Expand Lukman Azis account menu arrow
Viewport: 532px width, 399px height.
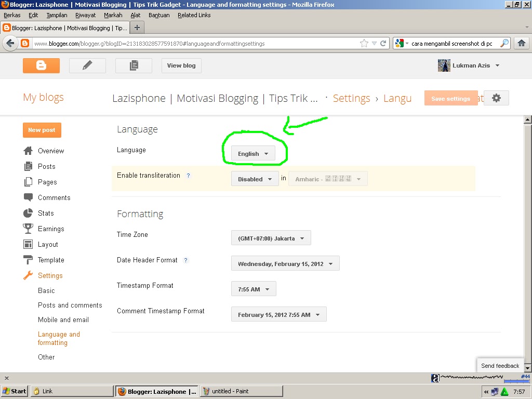click(x=497, y=65)
